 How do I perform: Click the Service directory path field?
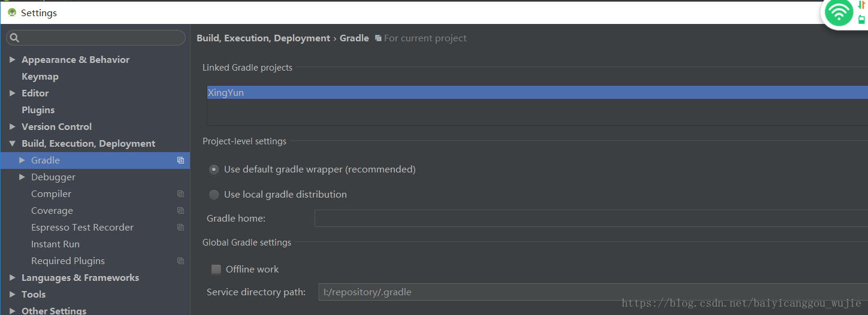(x=593, y=292)
